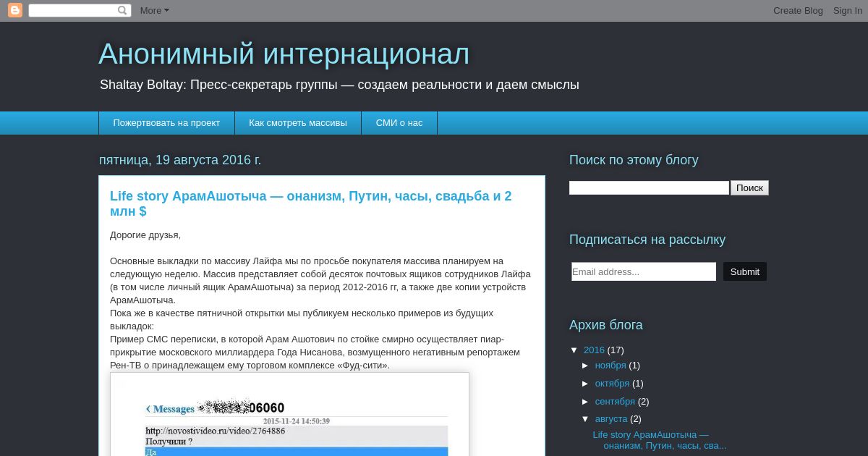Click the orange Blogger logo icon
This screenshot has width=868, height=456.
click(x=15, y=10)
